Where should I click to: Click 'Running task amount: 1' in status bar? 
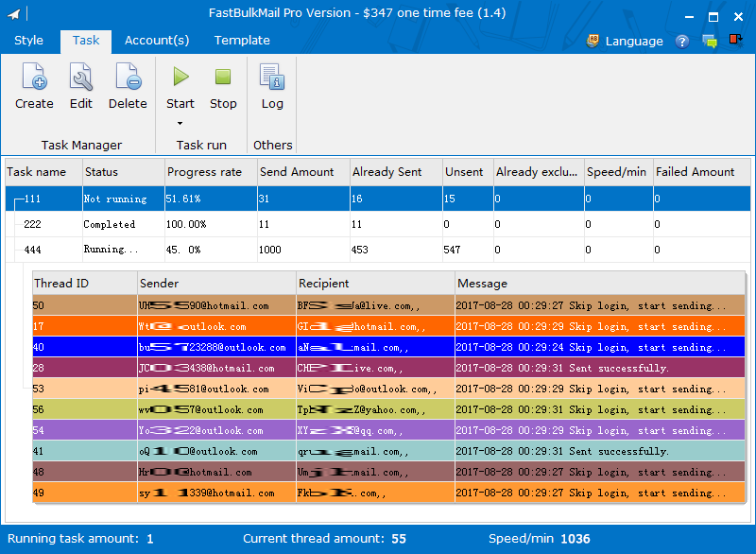[80, 539]
